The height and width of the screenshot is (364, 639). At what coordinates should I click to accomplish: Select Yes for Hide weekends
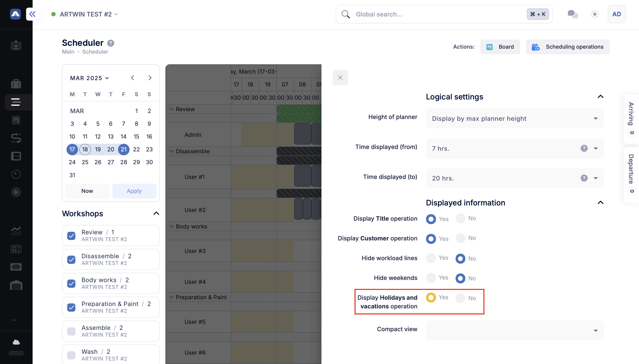point(431,278)
